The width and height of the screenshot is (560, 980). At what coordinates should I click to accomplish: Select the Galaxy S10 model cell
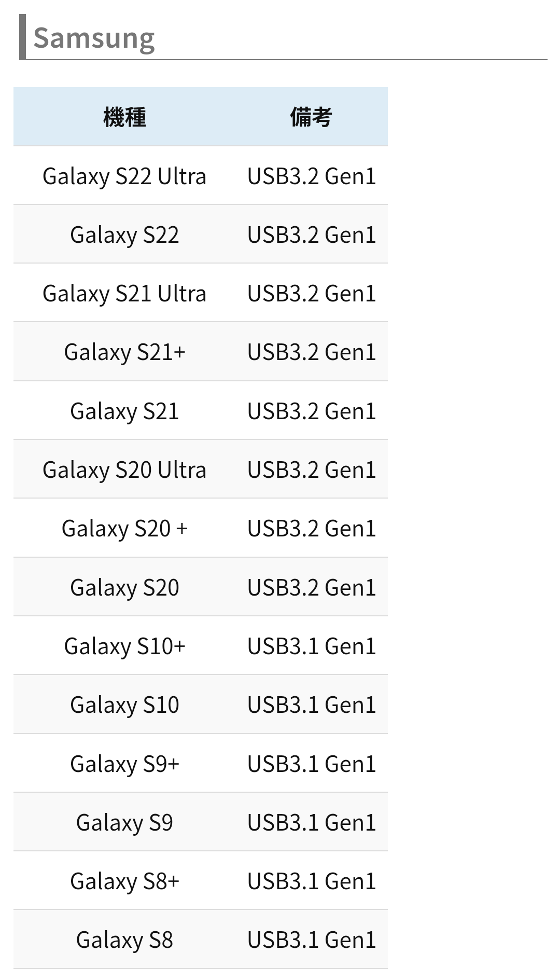tap(124, 705)
